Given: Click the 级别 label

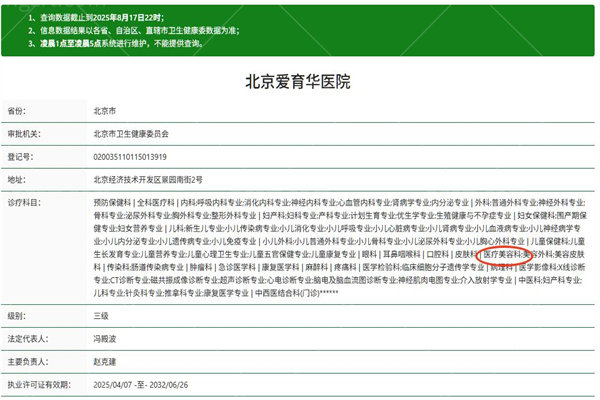Looking at the screenshot, I should pyautogui.click(x=17, y=316).
